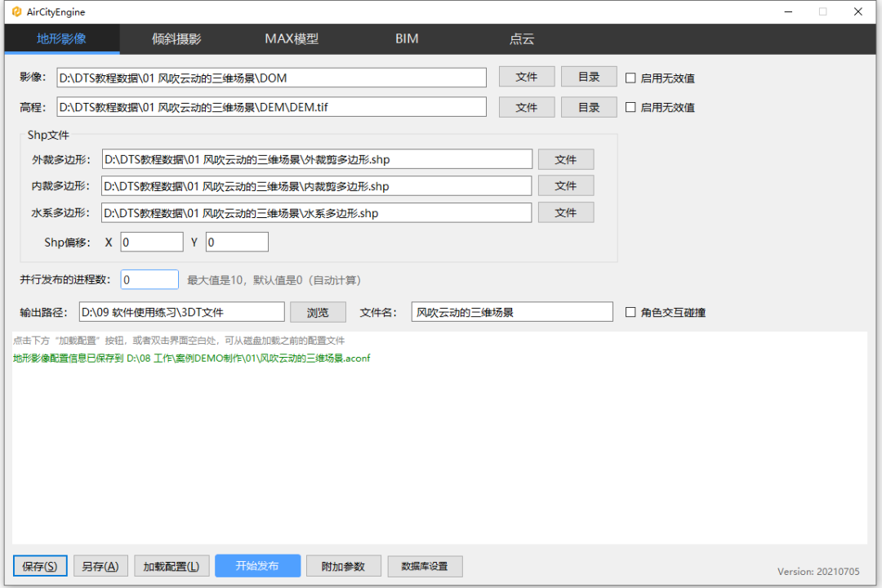
Task: Click 文件 button in the 影像 row
Action: pos(527,77)
